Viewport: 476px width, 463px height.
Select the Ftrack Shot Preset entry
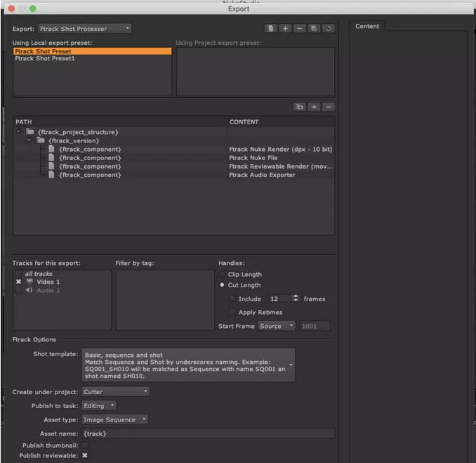point(92,51)
